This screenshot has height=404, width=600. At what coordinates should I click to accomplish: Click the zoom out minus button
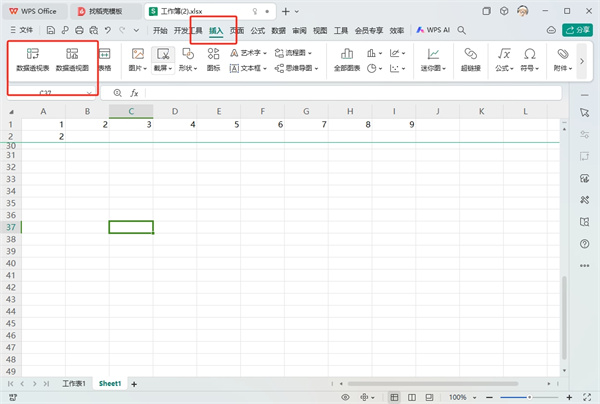point(489,397)
